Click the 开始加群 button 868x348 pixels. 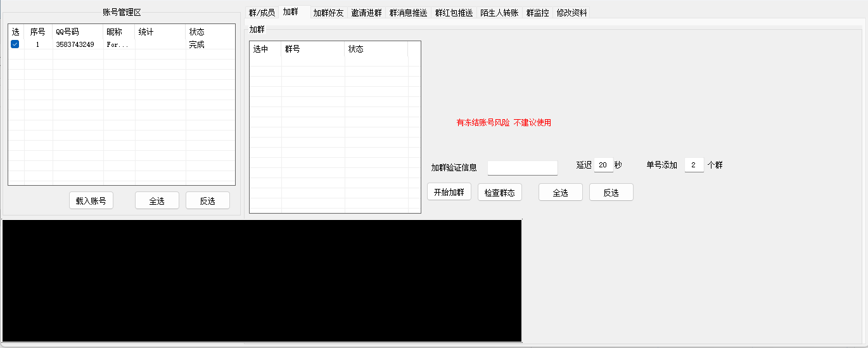tap(449, 193)
